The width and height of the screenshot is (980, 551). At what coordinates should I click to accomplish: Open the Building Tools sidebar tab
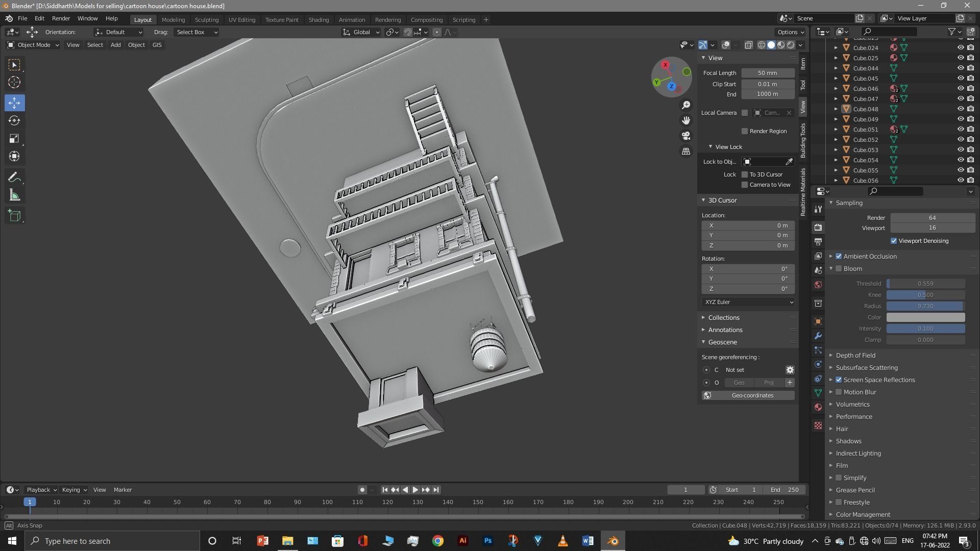point(803,140)
